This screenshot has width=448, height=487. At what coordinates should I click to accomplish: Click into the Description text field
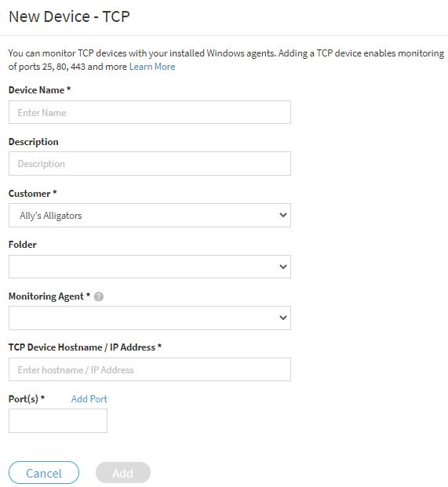pyautogui.click(x=150, y=164)
